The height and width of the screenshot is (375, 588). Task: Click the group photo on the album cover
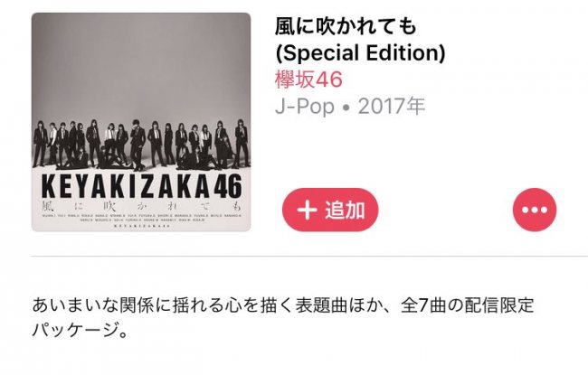click(141, 145)
